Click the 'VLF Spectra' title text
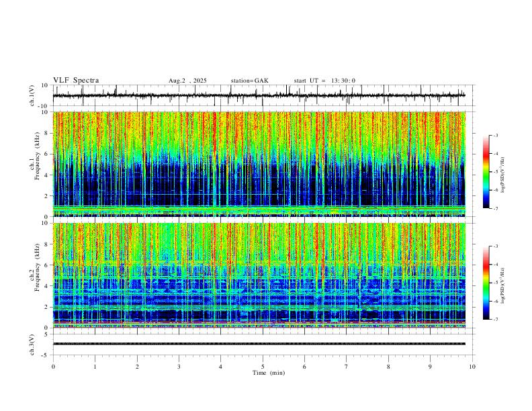Image resolution: width=532 pixels, height=411 pixels. (76, 81)
